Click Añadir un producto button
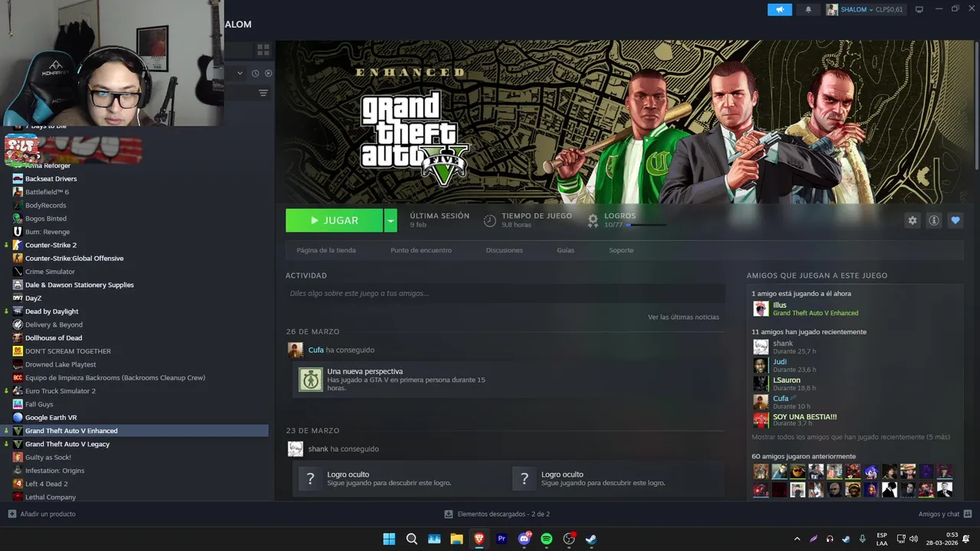This screenshot has width=980, height=551. click(x=42, y=514)
